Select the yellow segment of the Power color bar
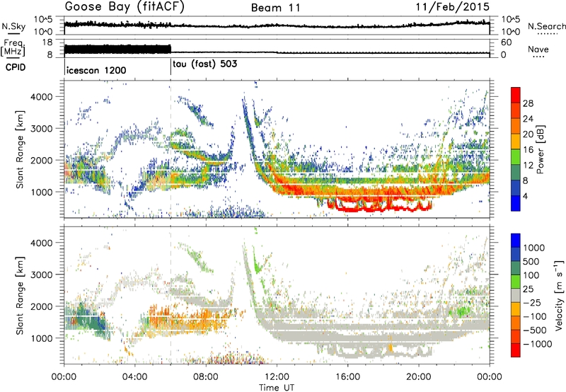The image size is (566, 392). [516, 142]
